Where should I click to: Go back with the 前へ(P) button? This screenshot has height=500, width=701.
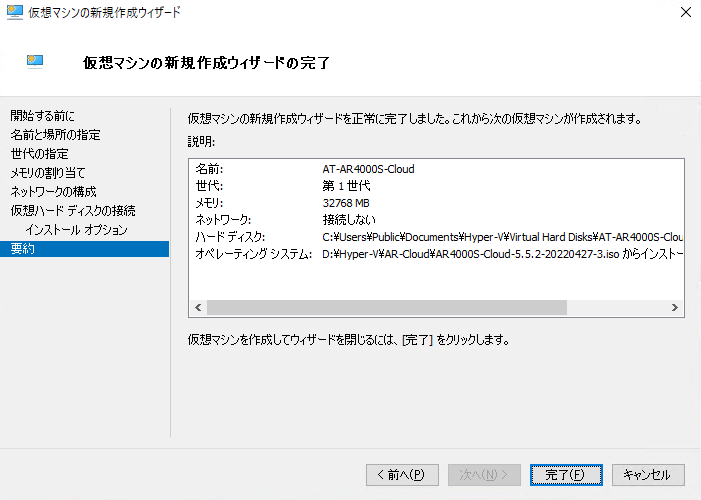(x=402, y=475)
